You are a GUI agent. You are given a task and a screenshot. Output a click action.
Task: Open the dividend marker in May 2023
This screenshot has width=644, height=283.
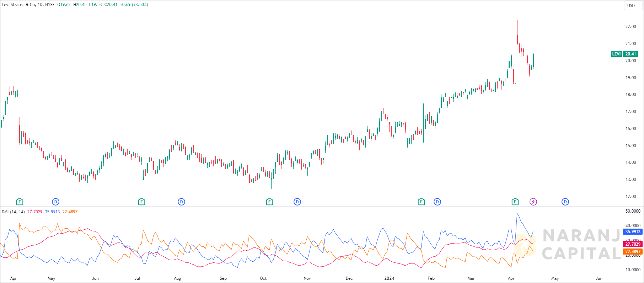(x=55, y=202)
